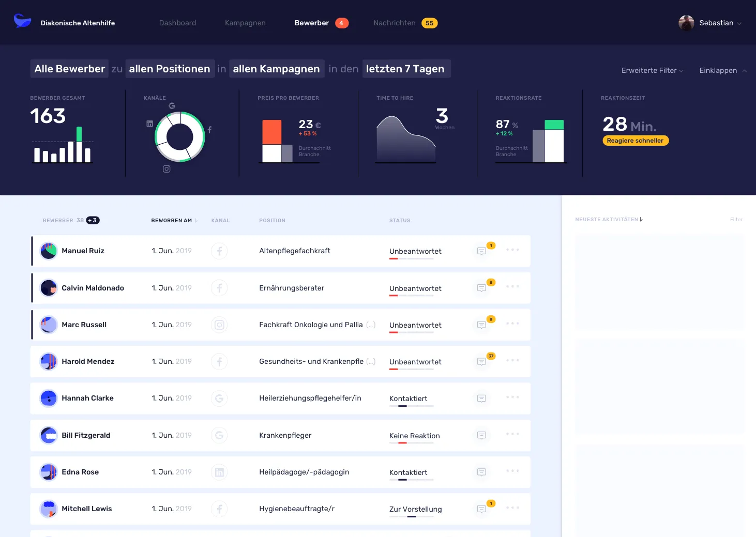This screenshot has height=537, width=756.
Task: Click Instagram channel icon for Marc Russell
Action: pos(219,325)
